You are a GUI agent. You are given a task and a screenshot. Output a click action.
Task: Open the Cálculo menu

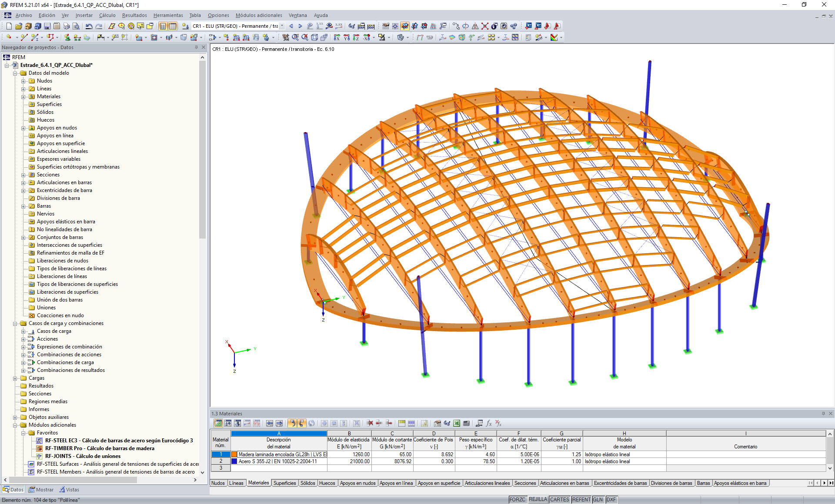pos(107,15)
